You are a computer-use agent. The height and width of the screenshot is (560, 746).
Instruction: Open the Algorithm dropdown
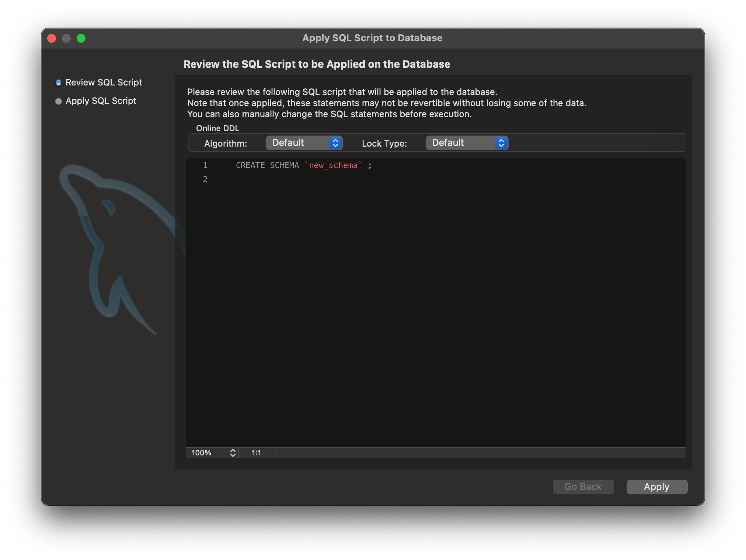pyautogui.click(x=304, y=143)
